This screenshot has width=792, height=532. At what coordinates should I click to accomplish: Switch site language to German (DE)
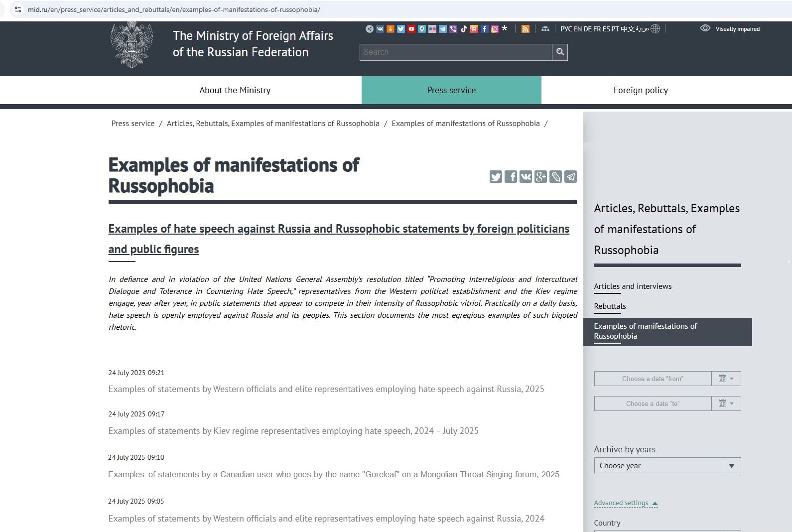[588, 29]
